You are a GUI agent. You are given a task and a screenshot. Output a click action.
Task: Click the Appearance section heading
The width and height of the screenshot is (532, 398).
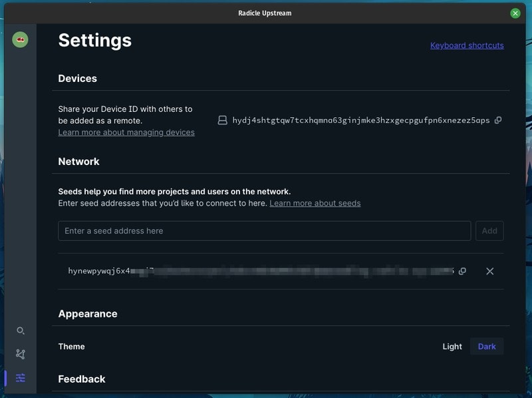88,313
